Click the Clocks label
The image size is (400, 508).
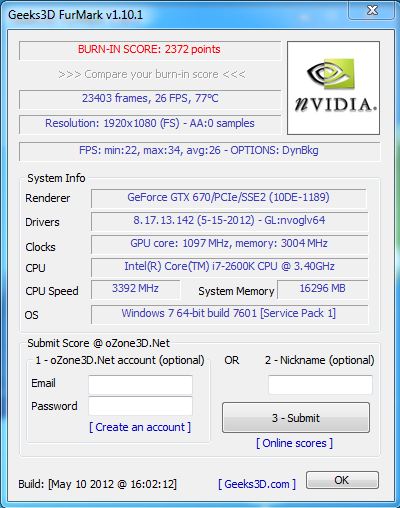[40, 247]
